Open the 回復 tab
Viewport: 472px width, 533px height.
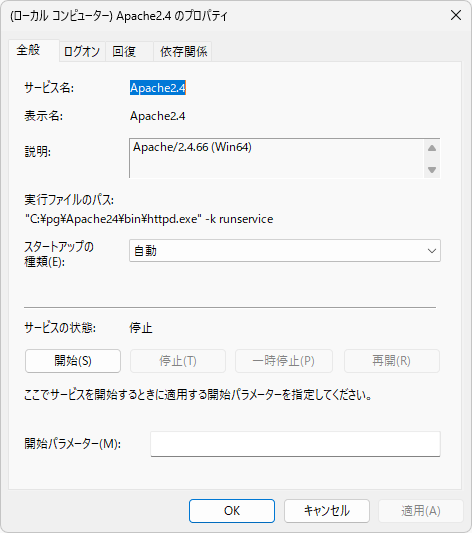129,52
